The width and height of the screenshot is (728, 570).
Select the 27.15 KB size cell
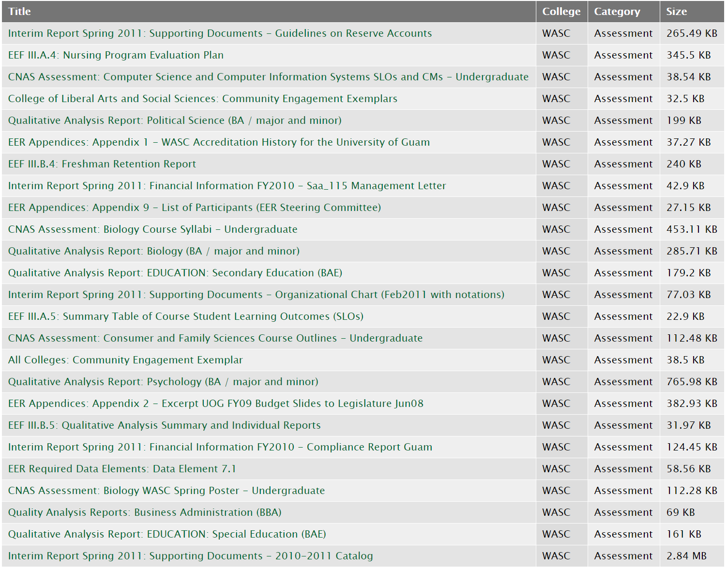[692, 208]
